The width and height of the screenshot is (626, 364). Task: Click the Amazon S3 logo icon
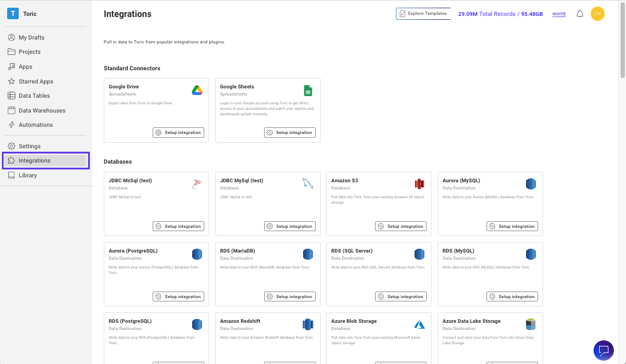pos(419,184)
